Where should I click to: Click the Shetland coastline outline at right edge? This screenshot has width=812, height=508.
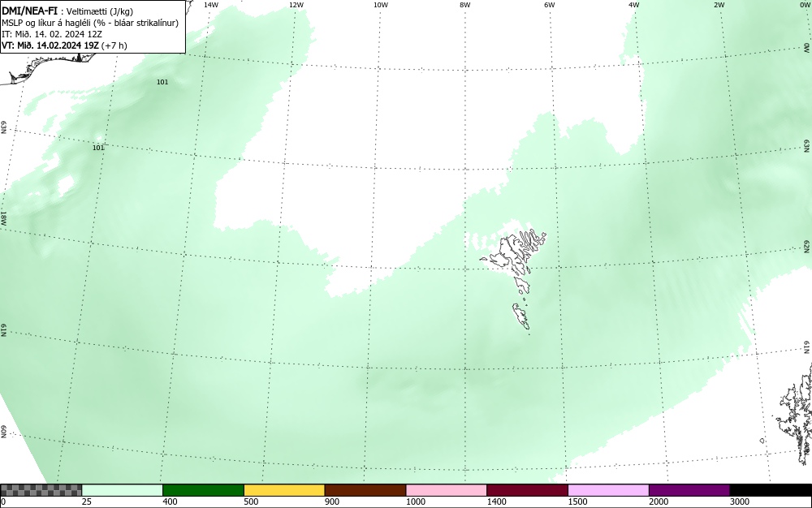tap(795, 414)
